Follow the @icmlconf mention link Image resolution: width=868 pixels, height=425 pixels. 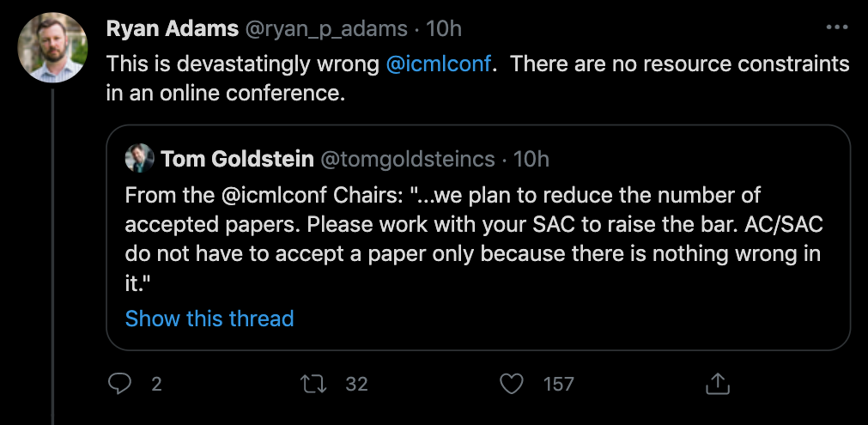click(x=439, y=64)
